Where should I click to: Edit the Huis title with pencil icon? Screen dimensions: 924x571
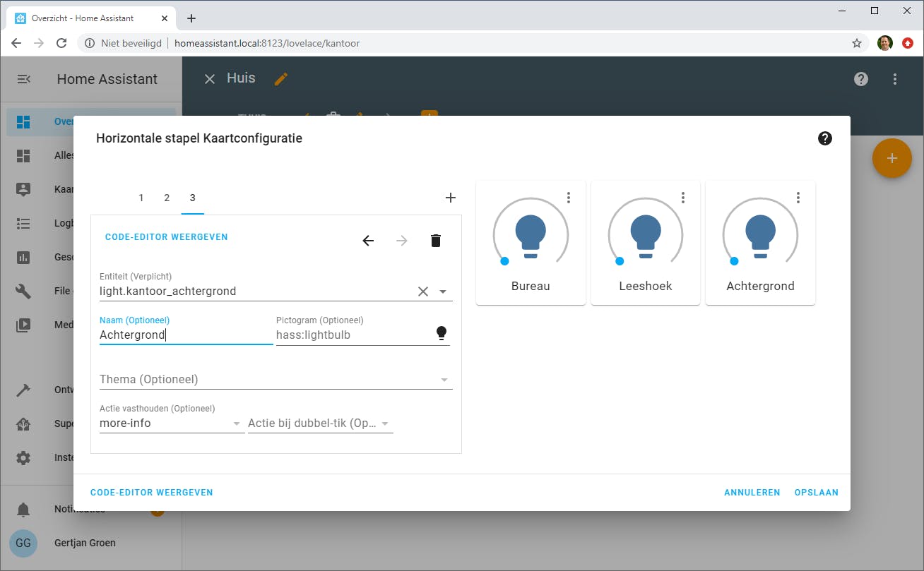click(281, 79)
